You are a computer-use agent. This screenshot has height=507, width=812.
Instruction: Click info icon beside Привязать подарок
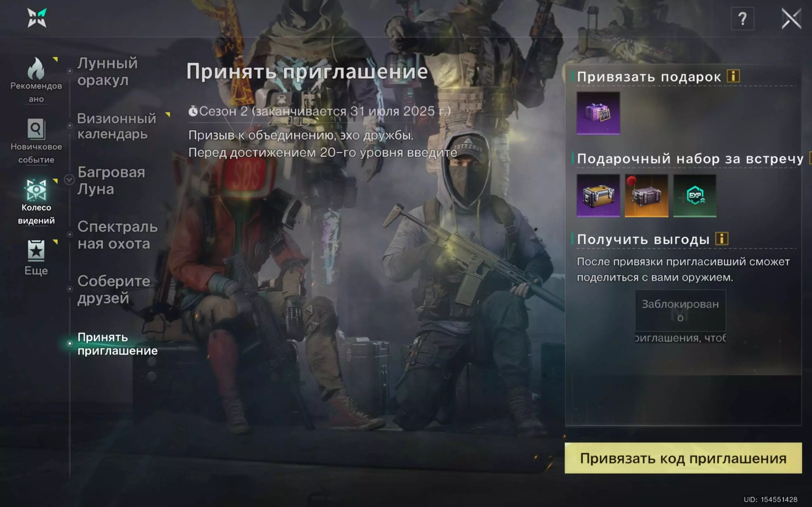[733, 76]
